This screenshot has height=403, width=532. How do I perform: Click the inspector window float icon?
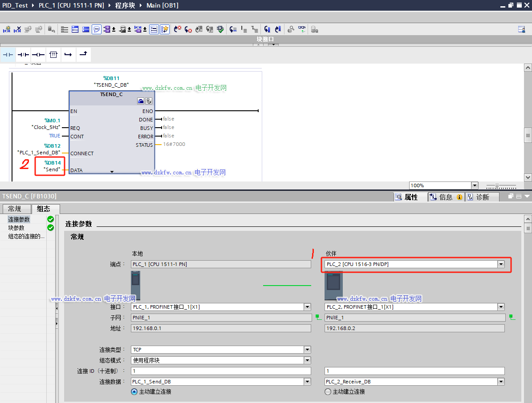coord(511,196)
